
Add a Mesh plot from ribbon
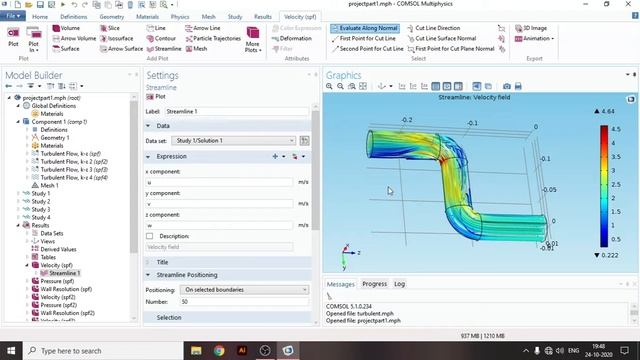196,49
